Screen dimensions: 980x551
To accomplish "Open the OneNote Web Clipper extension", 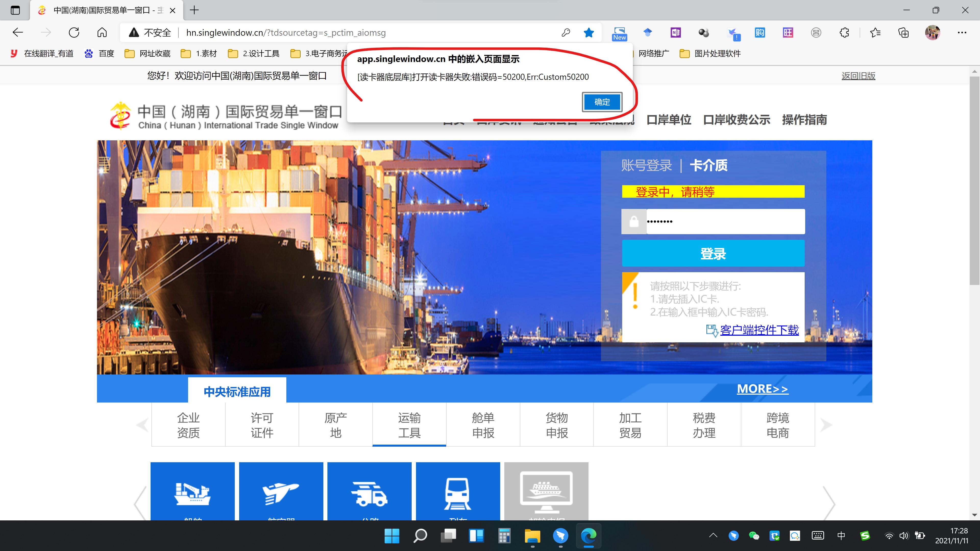I will coord(676,33).
